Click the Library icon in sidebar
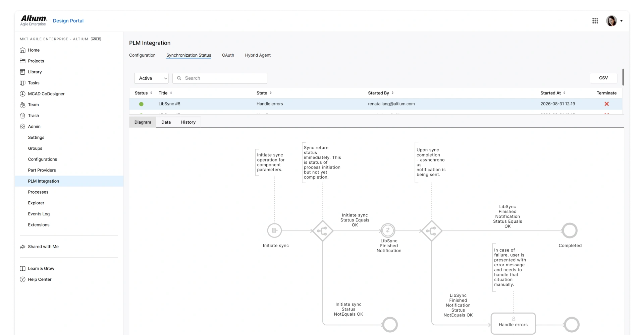Viewport: 644px width, 335px height. [22, 72]
